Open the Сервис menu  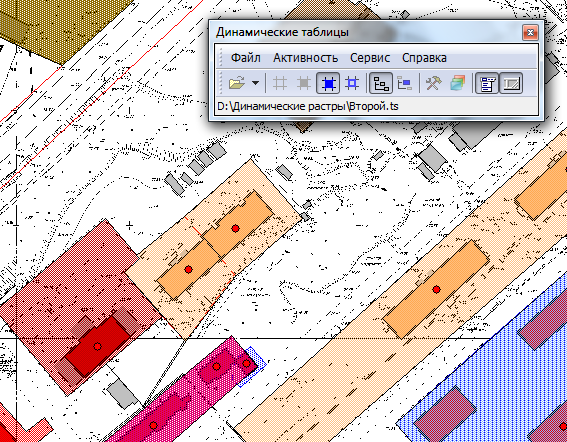coord(370,58)
